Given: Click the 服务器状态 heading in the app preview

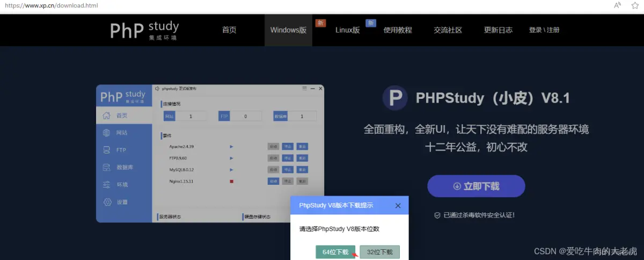Looking at the screenshot, I should tap(170, 217).
